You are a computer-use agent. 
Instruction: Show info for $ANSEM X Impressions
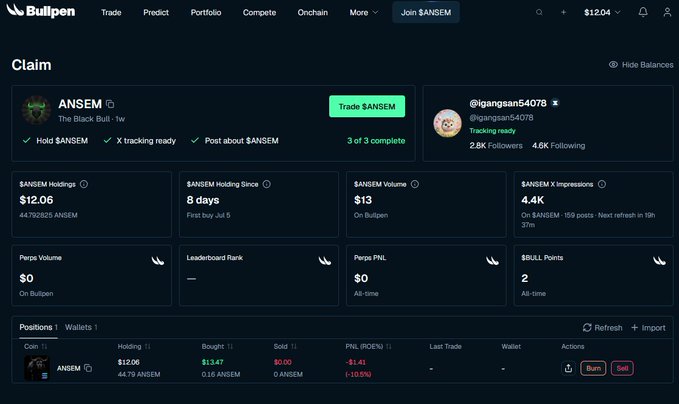coord(602,184)
